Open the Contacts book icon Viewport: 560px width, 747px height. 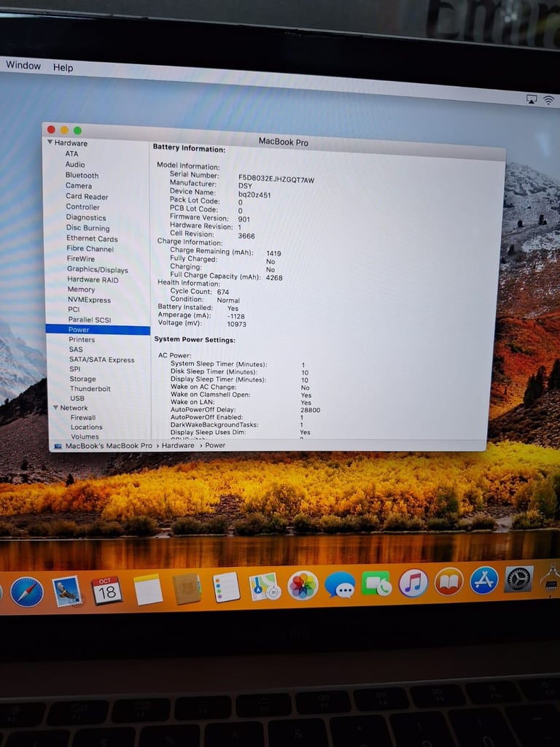click(x=187, y=589)
